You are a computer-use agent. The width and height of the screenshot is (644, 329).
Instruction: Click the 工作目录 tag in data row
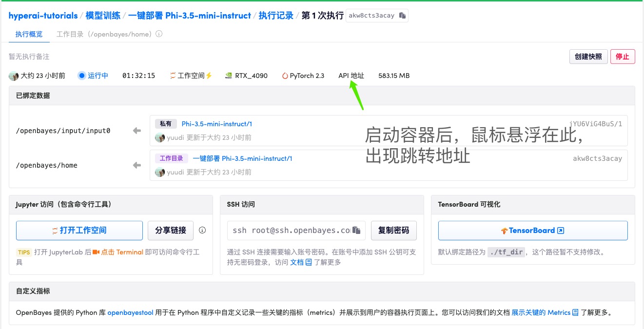coord(172,158)
